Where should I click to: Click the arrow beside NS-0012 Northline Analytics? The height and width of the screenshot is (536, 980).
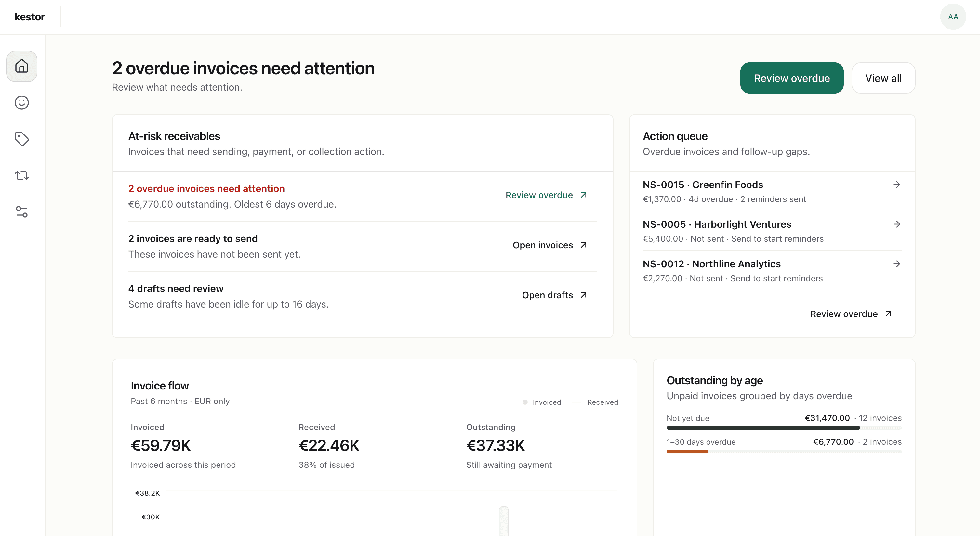pyautogui.click(x=897, y=263)
